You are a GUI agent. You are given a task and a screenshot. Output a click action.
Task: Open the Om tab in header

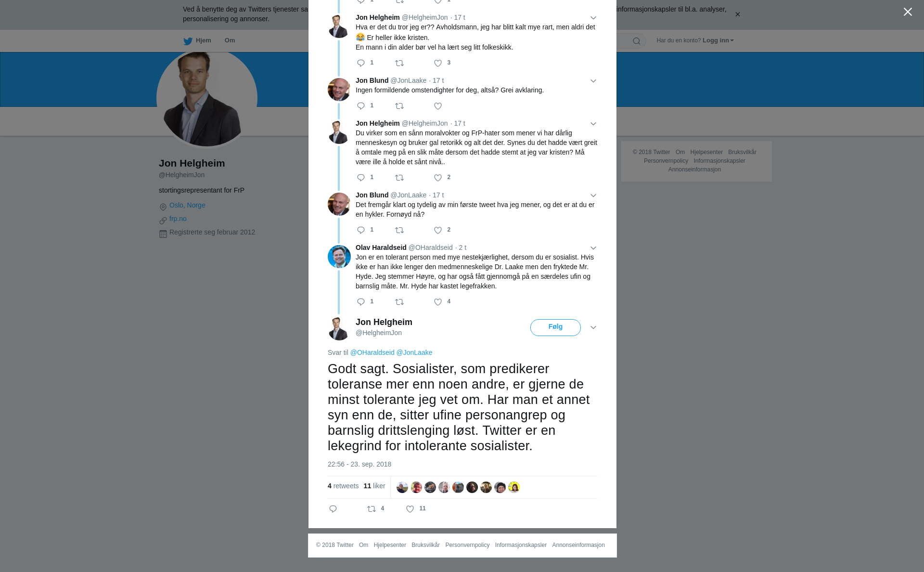tap(230, 40)
